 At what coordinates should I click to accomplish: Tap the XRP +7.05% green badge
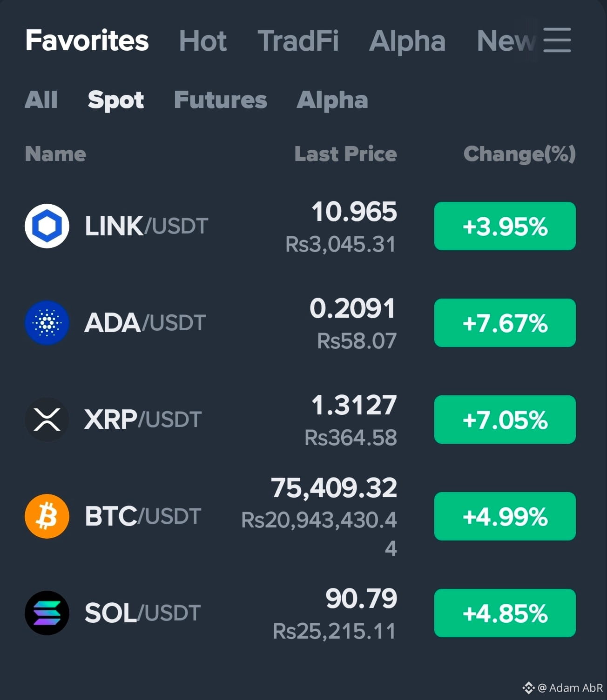[x=505, y=420]
